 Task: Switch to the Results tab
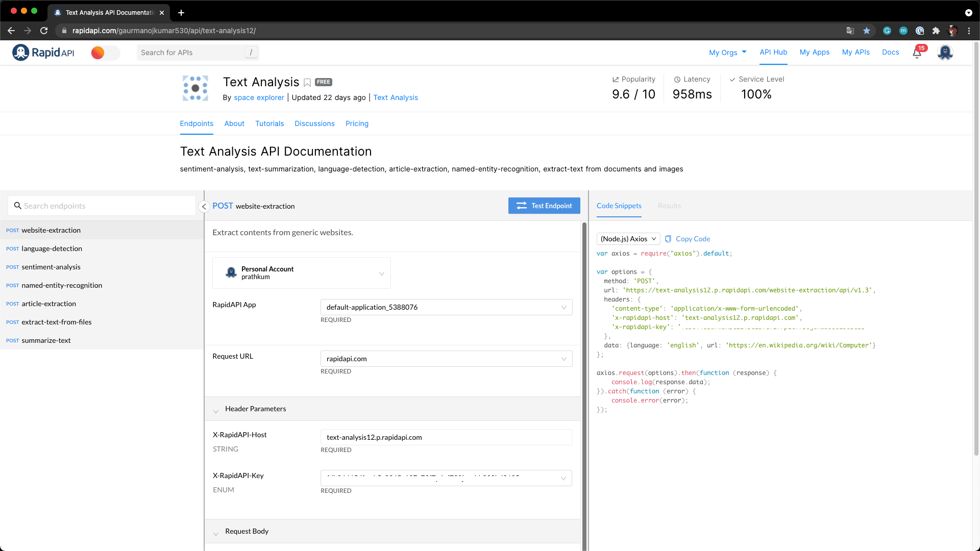pyautogui.click(x=669, y=206)
